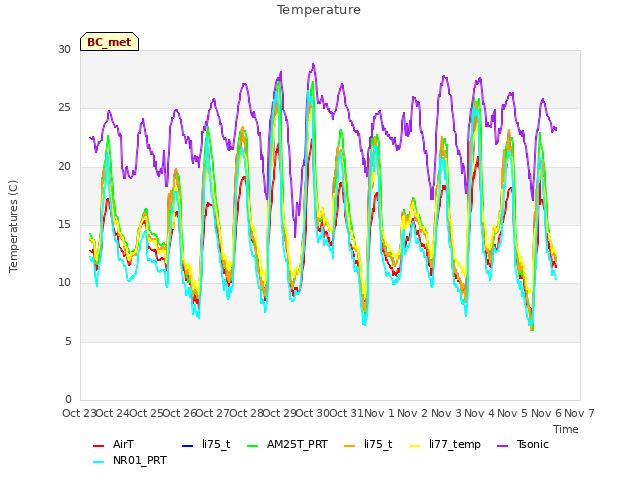Click the 0 y-axis tick label
Viewport: 640px width, 480px height.
tap(68, 399)
